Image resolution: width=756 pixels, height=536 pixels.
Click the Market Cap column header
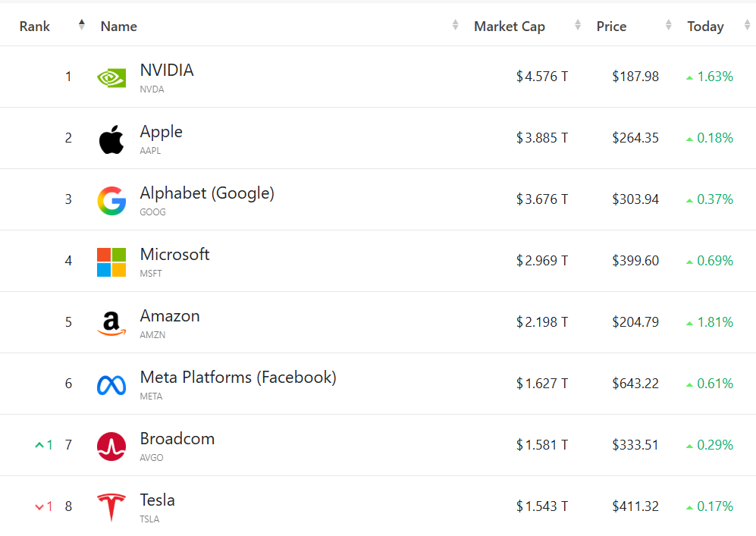[x=510, y=27]
